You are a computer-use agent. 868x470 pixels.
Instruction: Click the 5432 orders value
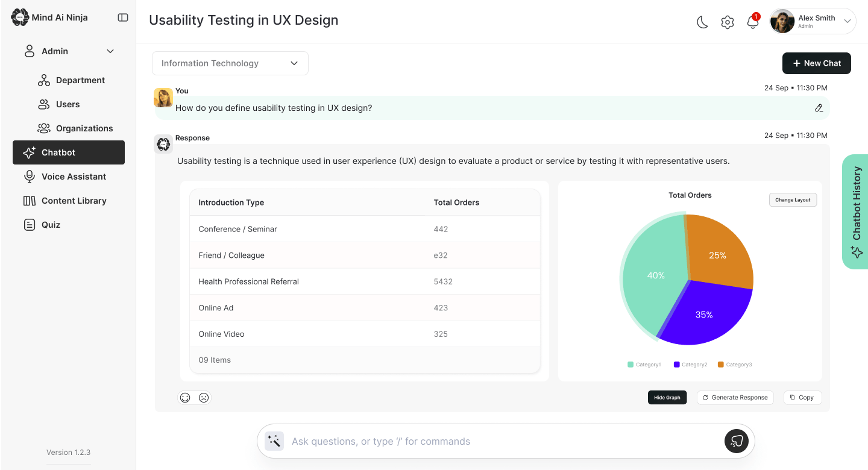coord(443,281)
